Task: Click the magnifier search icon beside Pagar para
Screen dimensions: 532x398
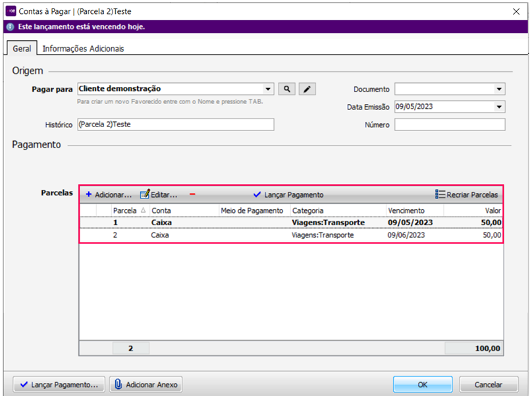Action: tap(286, 89)
